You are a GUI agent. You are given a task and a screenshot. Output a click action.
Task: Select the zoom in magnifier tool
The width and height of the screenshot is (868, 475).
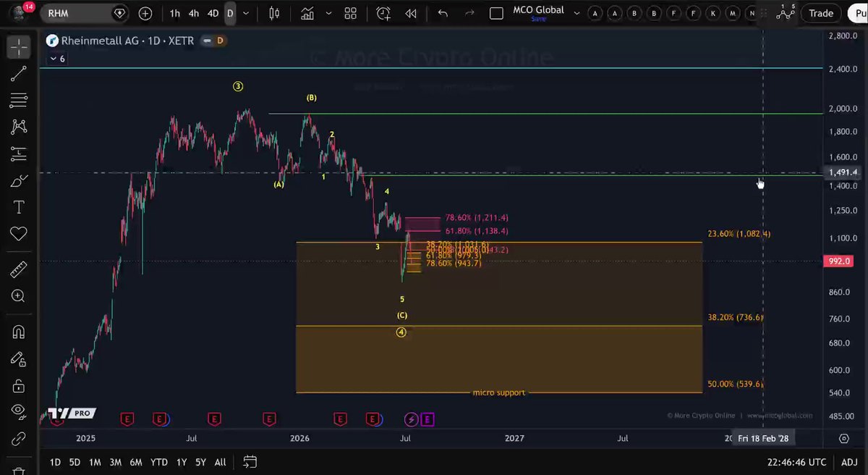click(19, 296)
